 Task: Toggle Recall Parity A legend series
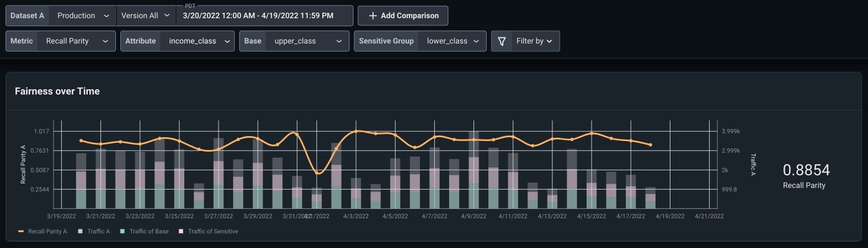[x=47, y=231]
